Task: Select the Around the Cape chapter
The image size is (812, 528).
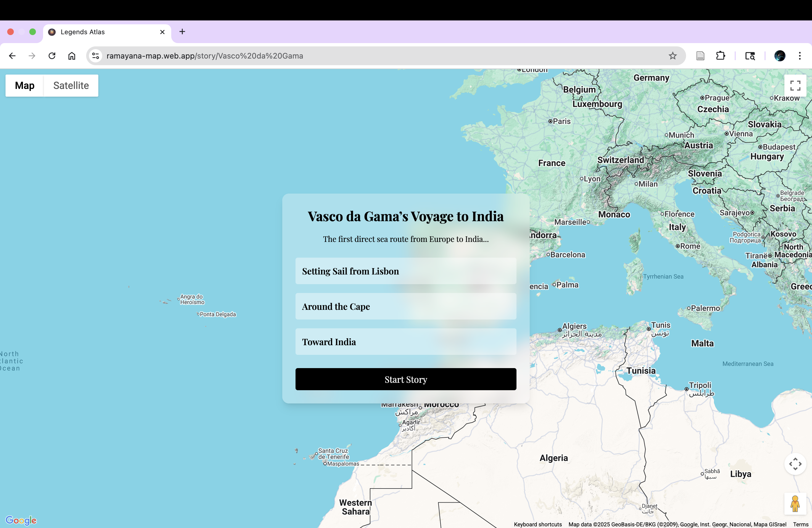Action: point(406,307)
